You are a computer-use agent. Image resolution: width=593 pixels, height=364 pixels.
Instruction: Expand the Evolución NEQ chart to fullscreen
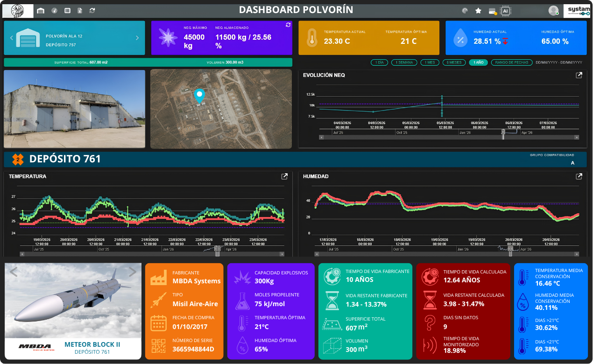(579, 75)
